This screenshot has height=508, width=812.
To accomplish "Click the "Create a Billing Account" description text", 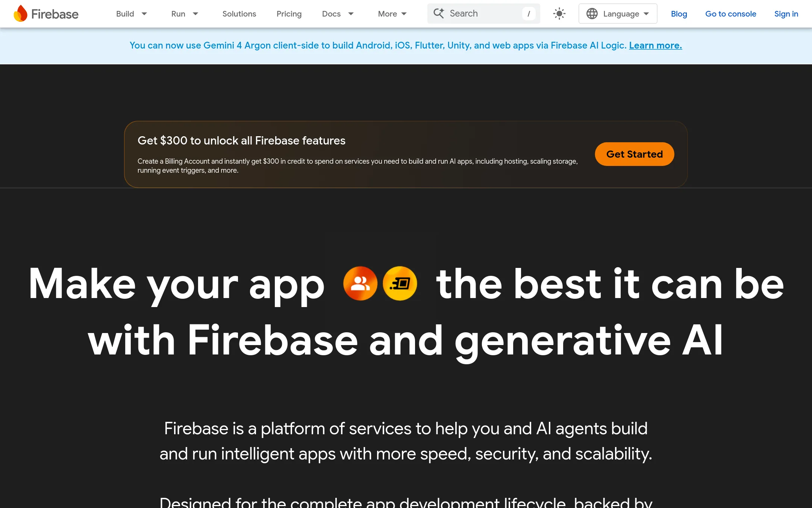I will pyautogui.click(x=358, y=166).
